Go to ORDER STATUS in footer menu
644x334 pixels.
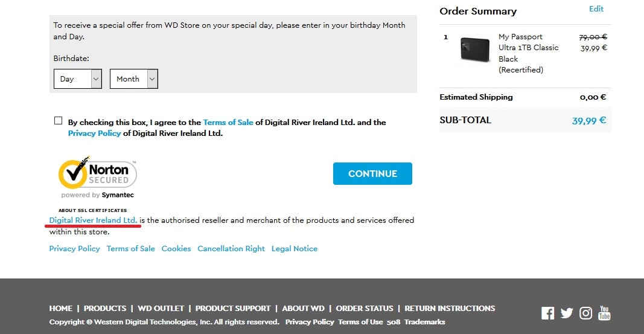pos(365,309)
